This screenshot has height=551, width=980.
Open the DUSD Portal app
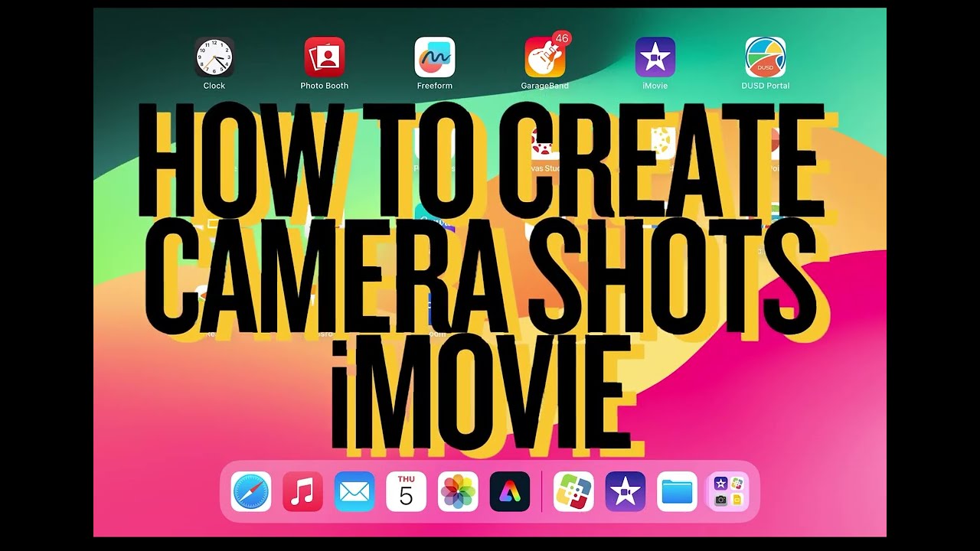coord(766,57)
